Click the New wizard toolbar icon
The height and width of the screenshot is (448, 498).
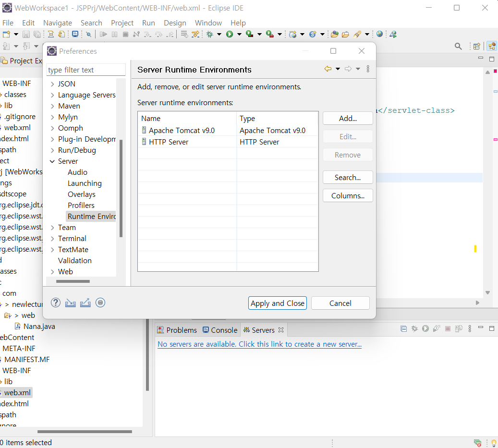pyautogui.click(x=6, y=34)
